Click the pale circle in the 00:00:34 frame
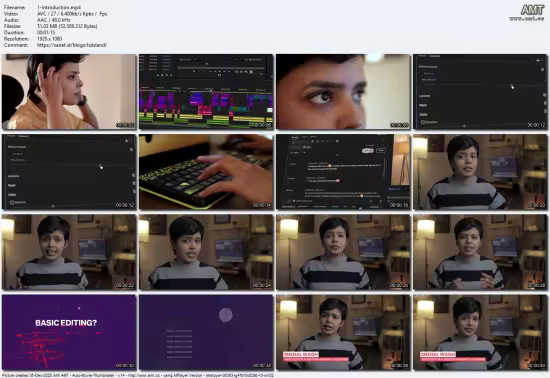Image resolution: width=550 pixels, height=378 pixels. click(226, 315)
